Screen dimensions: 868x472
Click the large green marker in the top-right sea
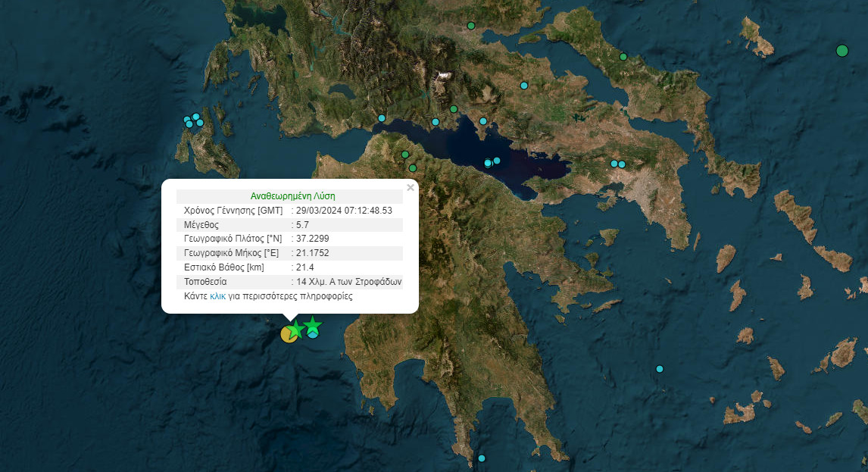[x=841, y=51]
